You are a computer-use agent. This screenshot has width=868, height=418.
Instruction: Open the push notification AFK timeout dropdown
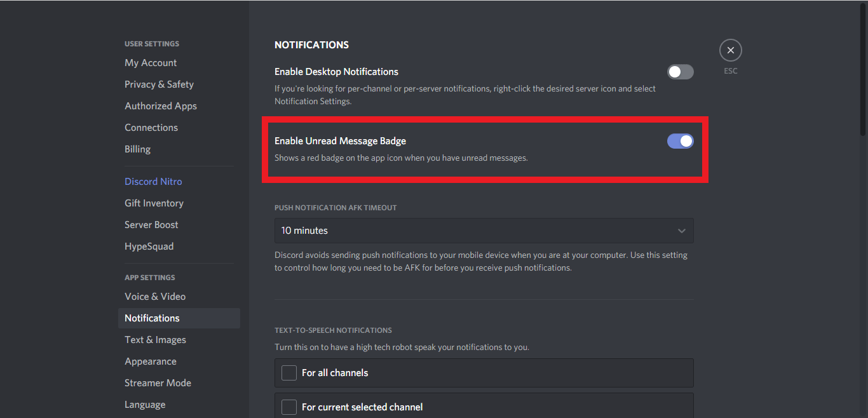click(x=483, y=231)
